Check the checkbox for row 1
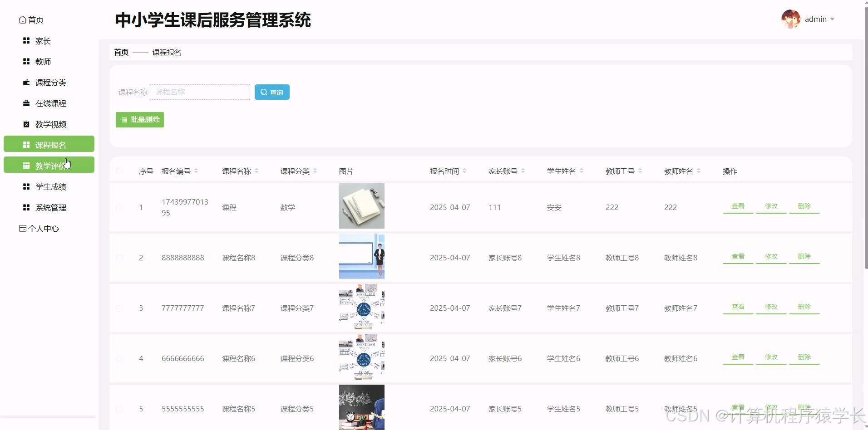 [119, 207]
